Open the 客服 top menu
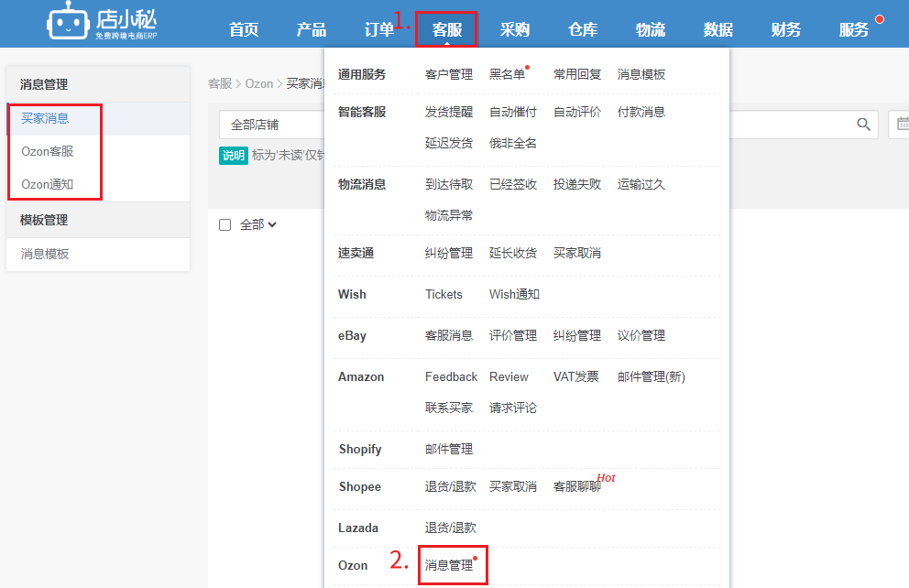Screen dimensions: 909x588 click(446, 29)
